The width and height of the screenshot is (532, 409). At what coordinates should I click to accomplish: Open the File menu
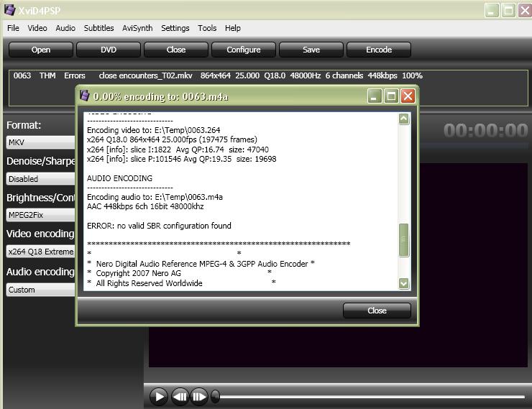click(13, 28)
